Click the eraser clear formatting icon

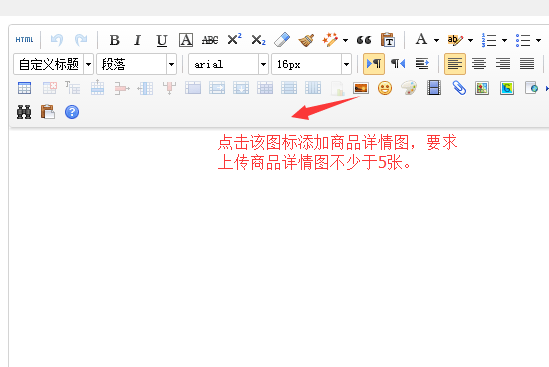click(282, 40)
